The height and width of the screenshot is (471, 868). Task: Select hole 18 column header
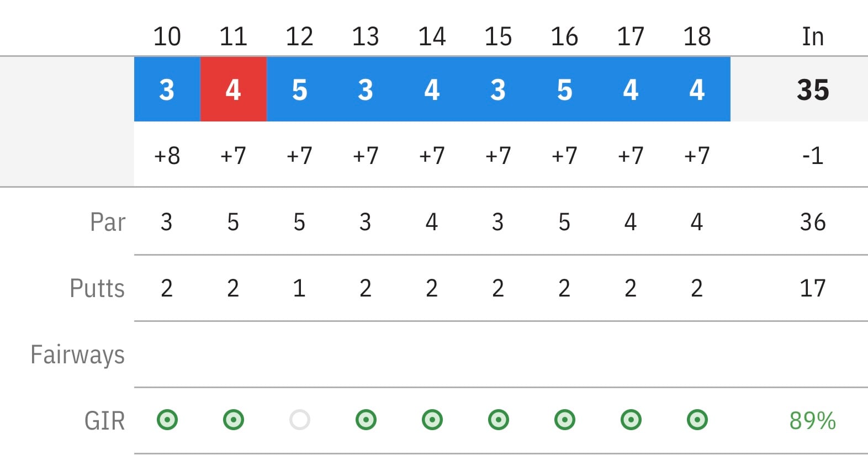(x=697, y=36)
